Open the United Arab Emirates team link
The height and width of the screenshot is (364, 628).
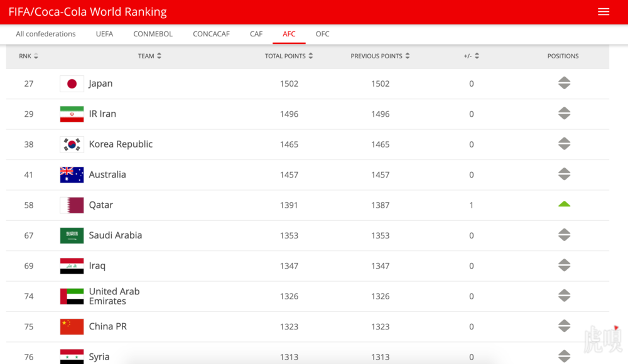coord(114,296)
